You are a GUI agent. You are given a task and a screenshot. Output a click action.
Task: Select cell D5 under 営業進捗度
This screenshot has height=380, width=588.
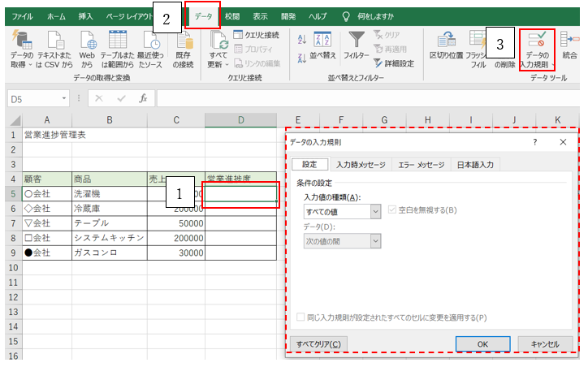point(240,193)
